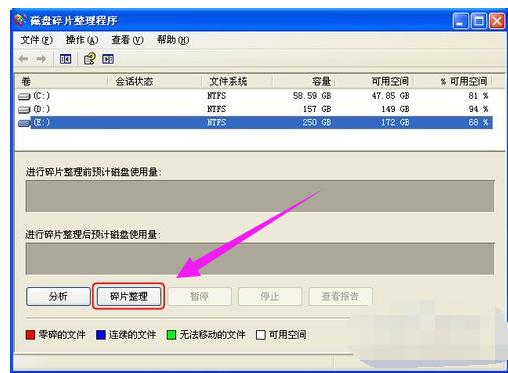This screenshot has width=508, height=373.
Task: Open the 文件(F) menu
Action: pos(36,40)
